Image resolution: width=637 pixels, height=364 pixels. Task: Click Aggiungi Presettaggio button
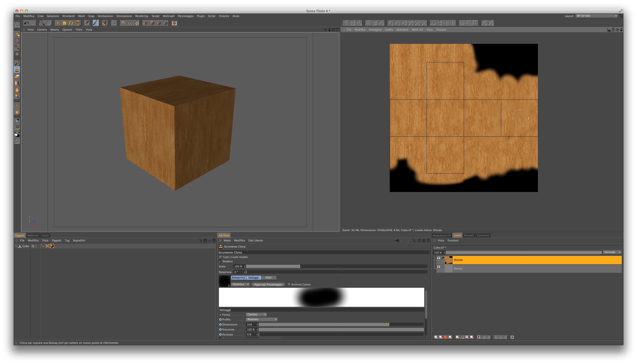[x=268, y=284]
